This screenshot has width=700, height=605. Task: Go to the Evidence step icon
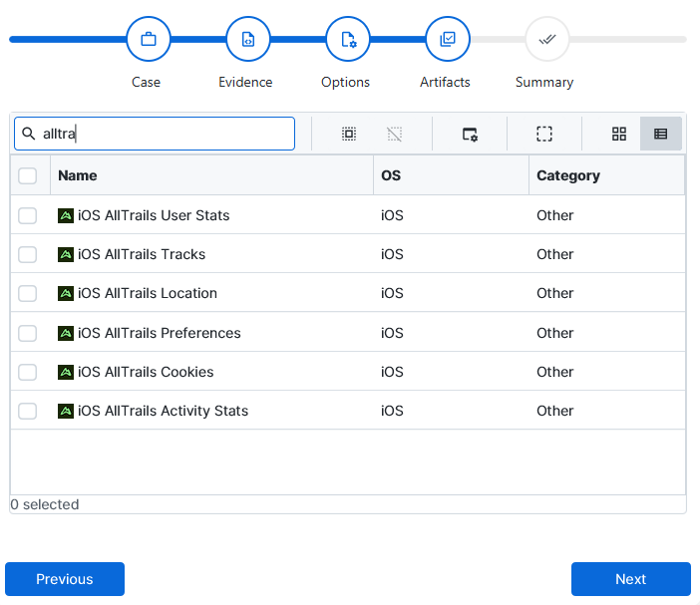[248, 40]
